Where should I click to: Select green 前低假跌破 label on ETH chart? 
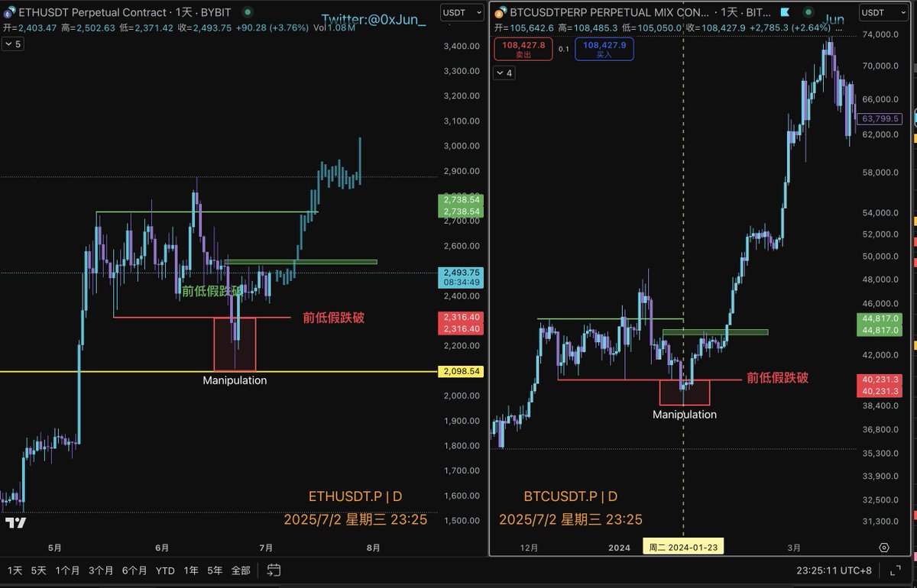(x=212, y=291)
